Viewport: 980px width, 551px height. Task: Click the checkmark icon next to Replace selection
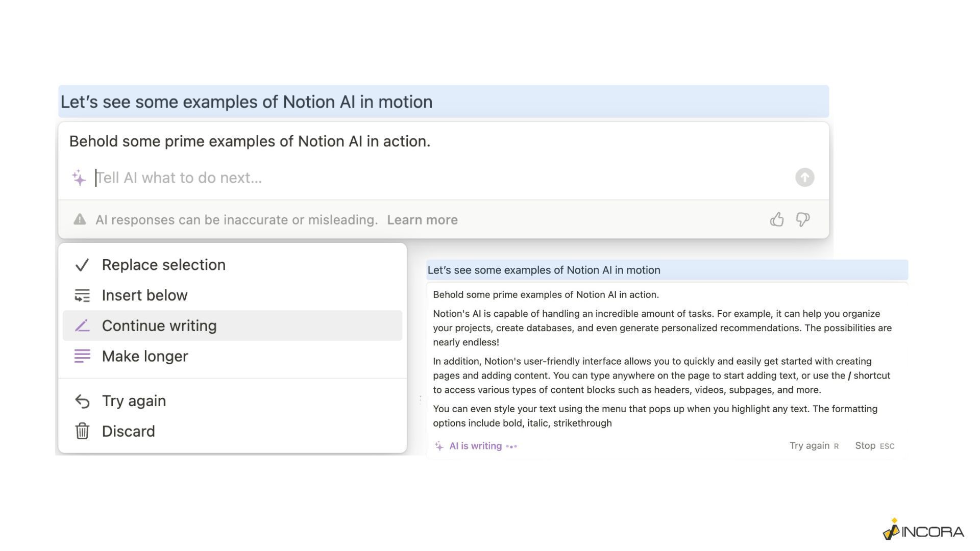[82, 265]
